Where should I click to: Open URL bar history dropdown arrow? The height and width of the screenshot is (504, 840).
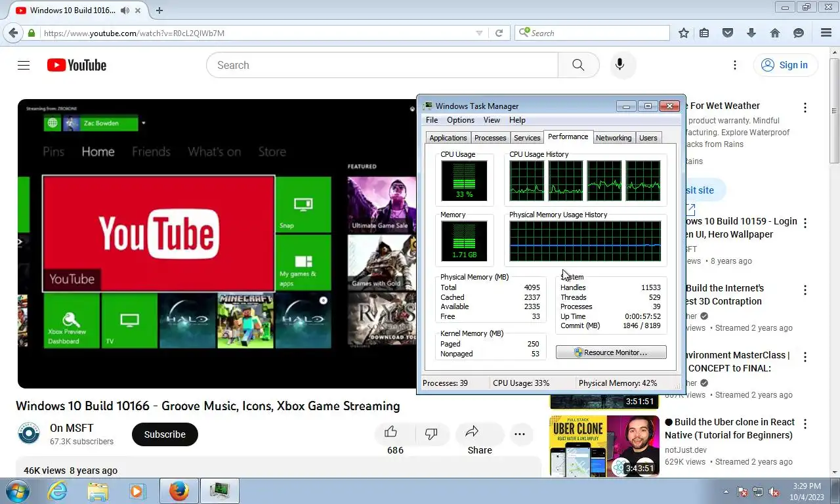pyautogui.click(x=479, y=33)
